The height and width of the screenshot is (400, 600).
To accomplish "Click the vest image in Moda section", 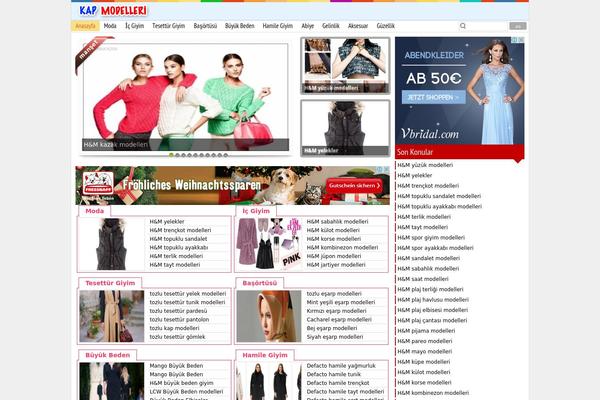I will [111, 244].
